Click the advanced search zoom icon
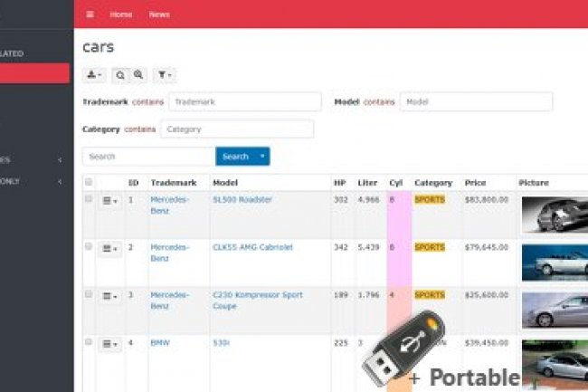The height and width of the screenshot is (392, 588). coord(138,75)
